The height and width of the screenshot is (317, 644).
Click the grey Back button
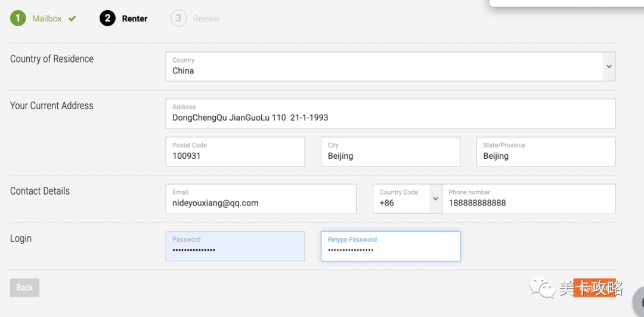point(24,288)
